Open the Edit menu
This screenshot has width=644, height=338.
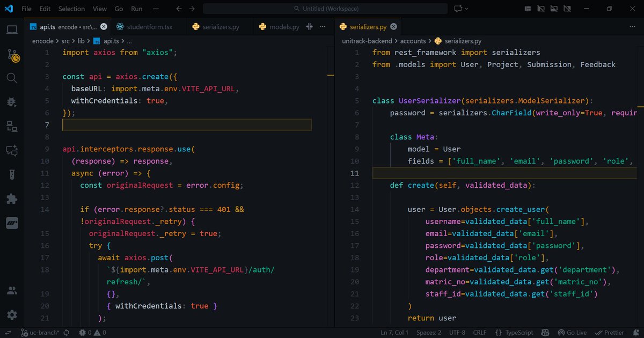pyautogui.click(x=45, y=9)
